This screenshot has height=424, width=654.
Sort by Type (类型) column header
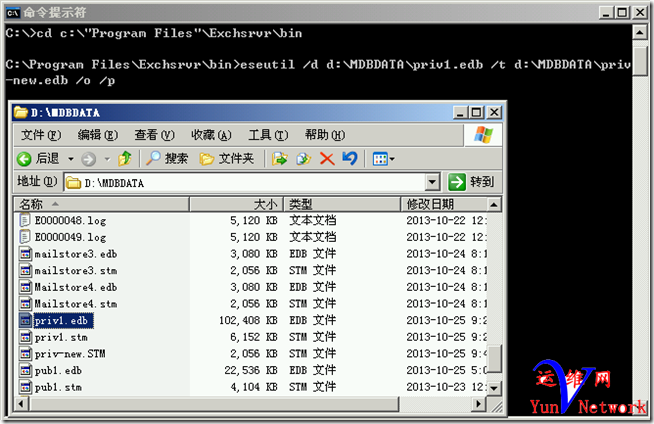[342, 204]
